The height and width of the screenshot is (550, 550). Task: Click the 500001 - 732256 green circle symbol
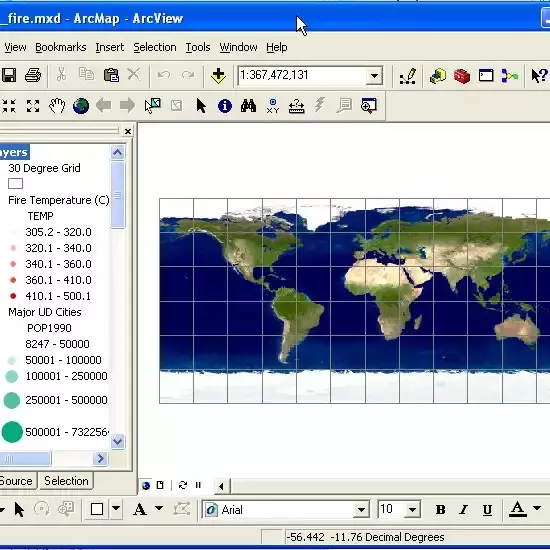[x=12, y=432]
